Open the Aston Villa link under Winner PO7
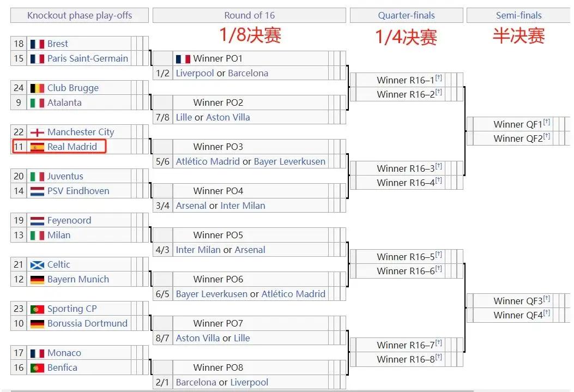Image resolution: width=574 pixels, height=392 pixels. [198, 338]
